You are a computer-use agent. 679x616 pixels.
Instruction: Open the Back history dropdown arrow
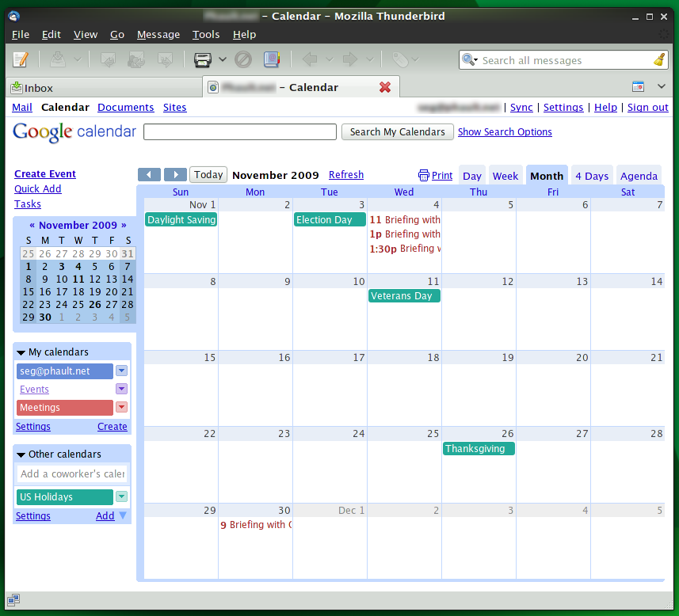coord(329,59)
